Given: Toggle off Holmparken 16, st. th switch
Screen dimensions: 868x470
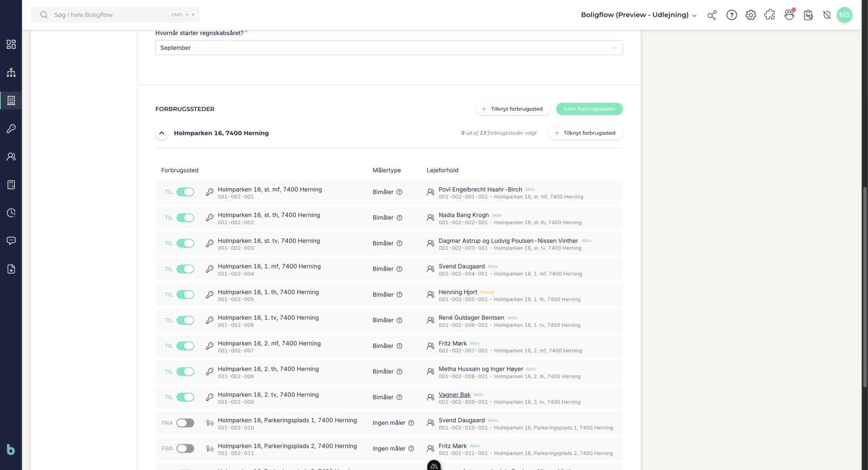Looking at the screenshot, I should tap(185, 217).
